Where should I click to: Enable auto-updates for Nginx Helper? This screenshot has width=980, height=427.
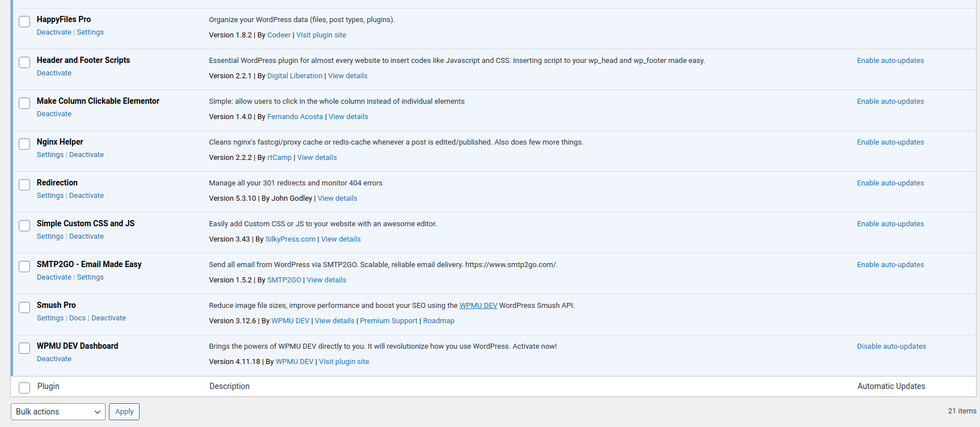point(890,142)
